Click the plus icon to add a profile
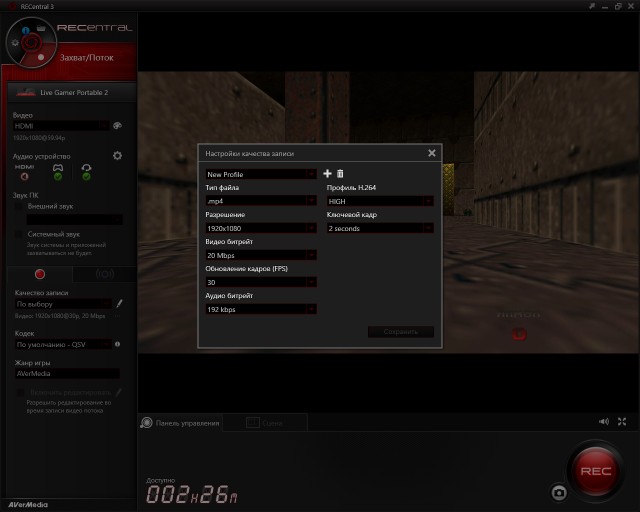The width and height of the screenshot is (640, 512). [x=327, y=174]
